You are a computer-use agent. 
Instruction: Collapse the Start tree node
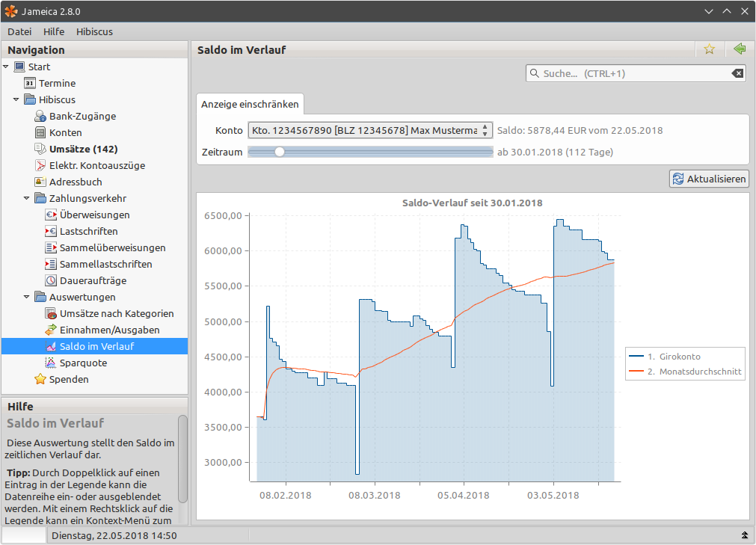click(6, 67)
